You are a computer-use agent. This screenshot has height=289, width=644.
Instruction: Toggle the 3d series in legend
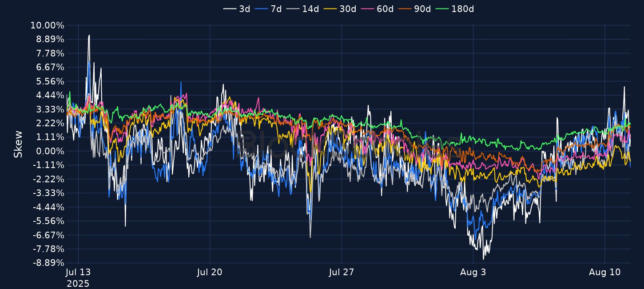[237, 8]
